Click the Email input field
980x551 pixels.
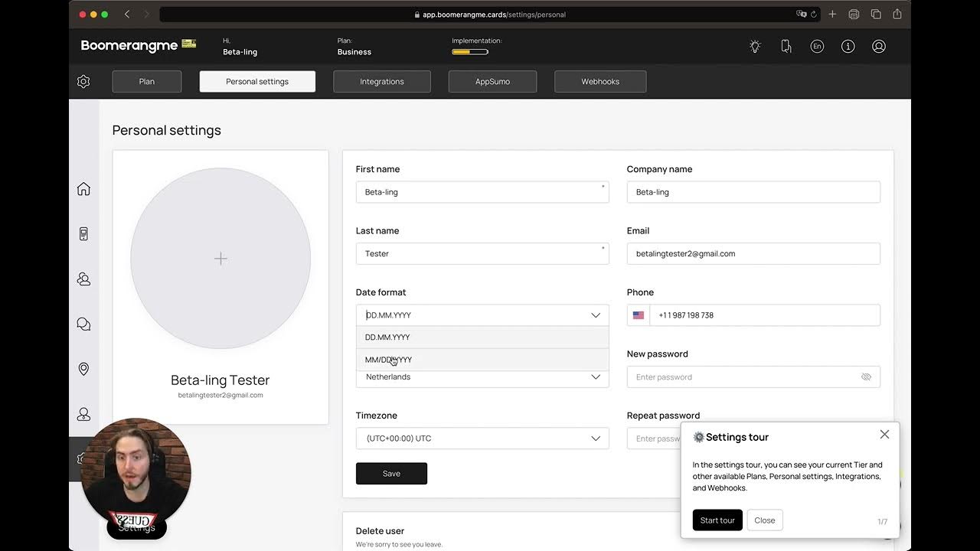[753, 254]
